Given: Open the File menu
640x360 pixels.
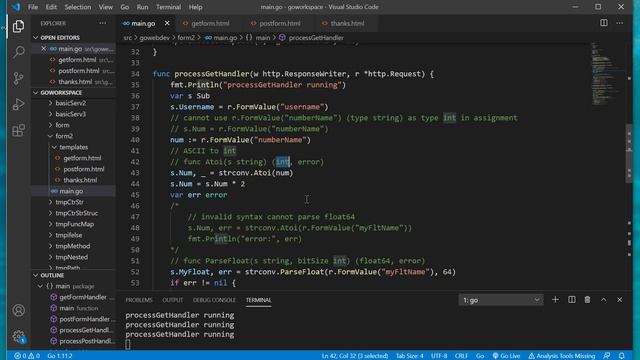Looking at the screenshot, I should pos(33,7).
